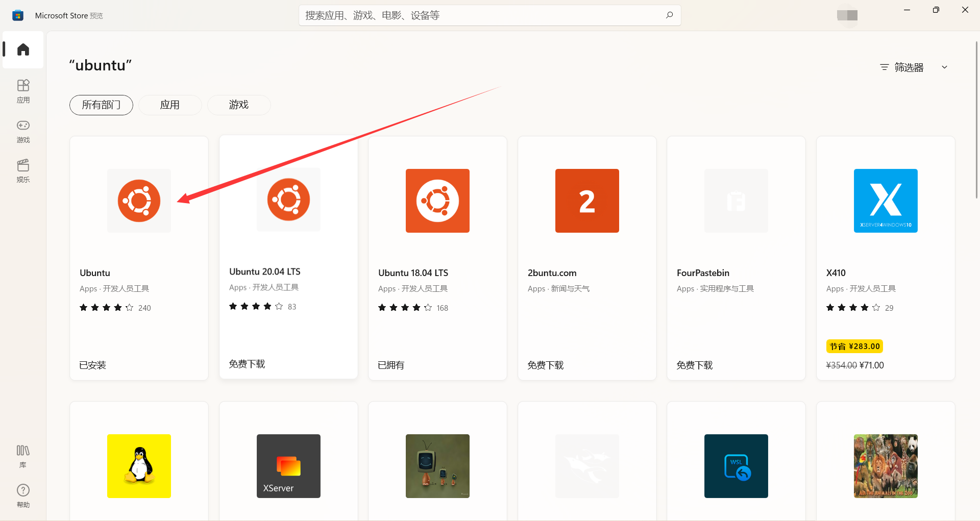Click the Ubuntu app icon
980x521 pixels.
139,201
